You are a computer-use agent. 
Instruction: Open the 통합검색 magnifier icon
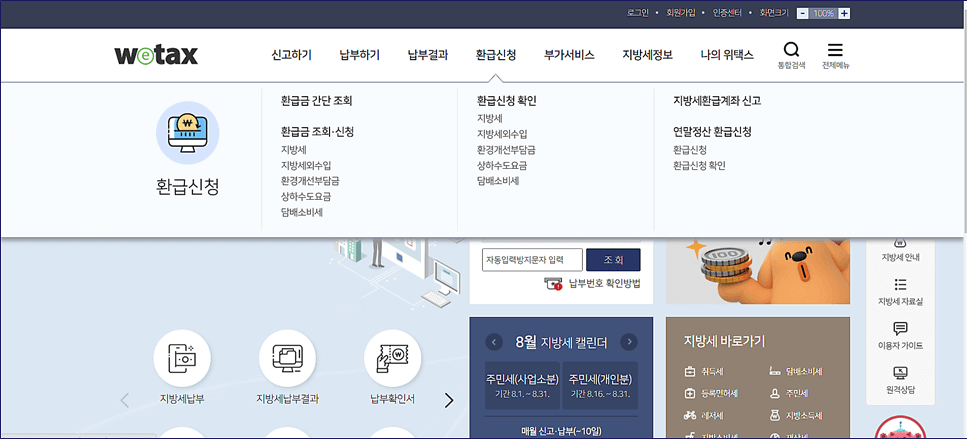pos(791,50)
